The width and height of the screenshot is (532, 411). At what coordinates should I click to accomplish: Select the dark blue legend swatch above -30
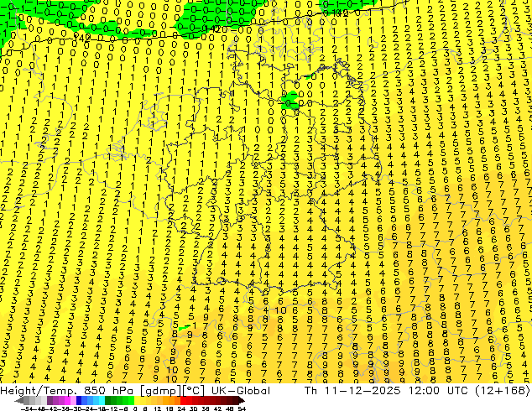(x=79, y=401)
